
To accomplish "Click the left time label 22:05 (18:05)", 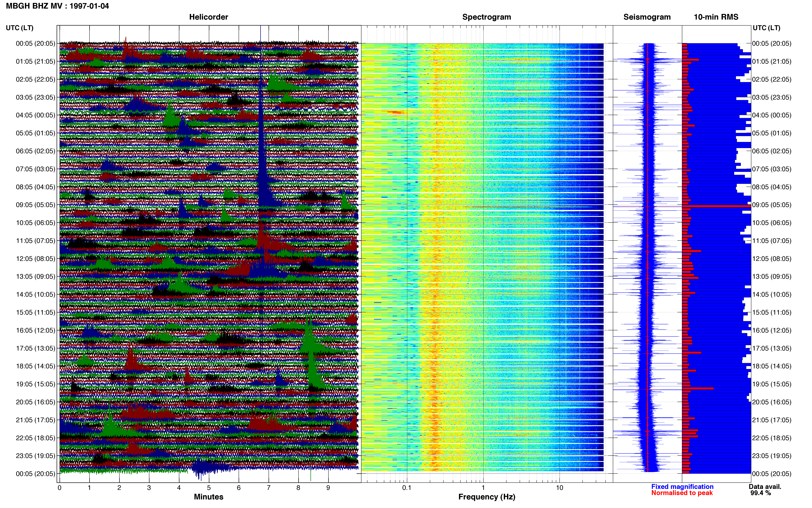I will click(x=35, y=438).
